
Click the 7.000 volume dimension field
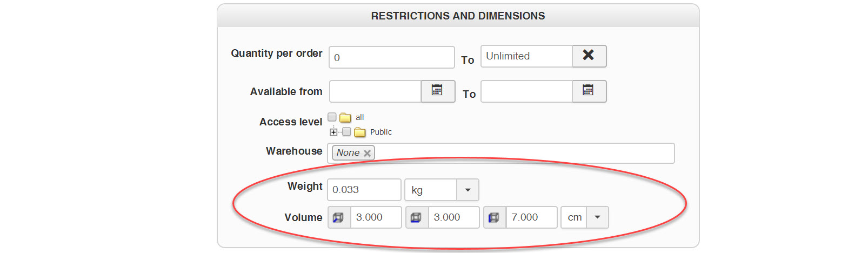[x=531, y=217]
